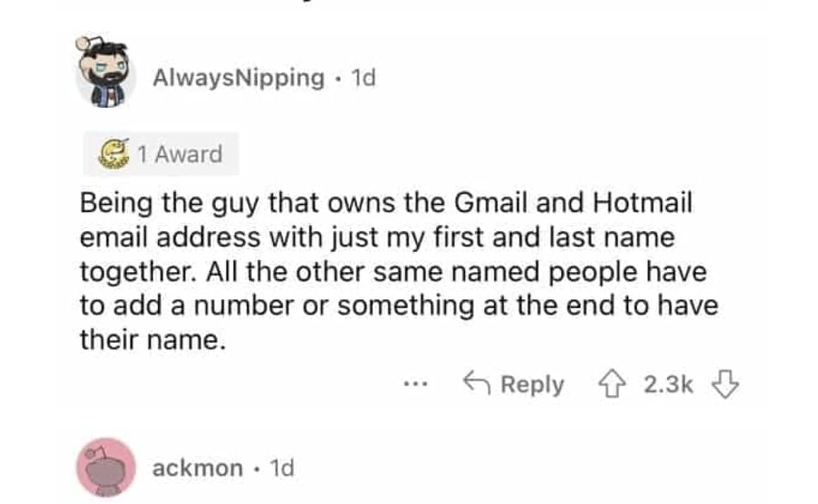Image resolution: width=818 pixels, height=504 pixels.
Task: Click the 1d timestamp beside AlwaysNipping
Action: 363,78
